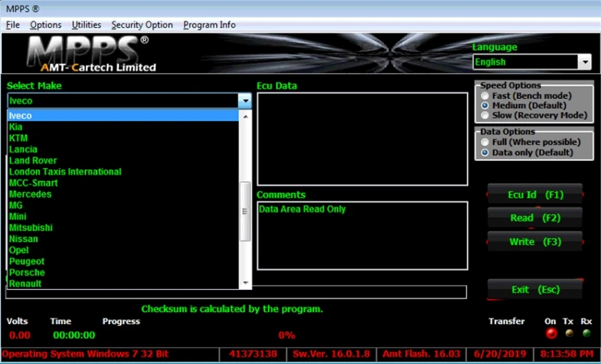Choose Lancia in the make list

[x=123, y=149]
